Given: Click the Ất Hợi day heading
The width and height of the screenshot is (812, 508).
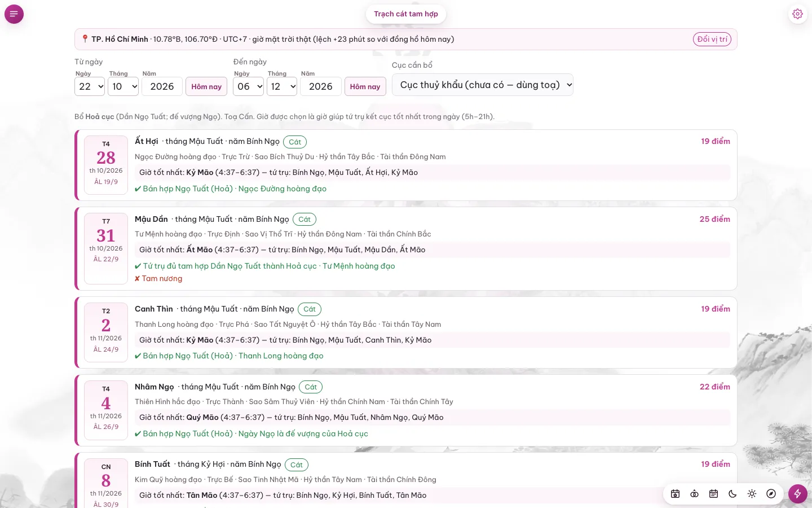Looking at the screenshot, I should tap(147, 141).
